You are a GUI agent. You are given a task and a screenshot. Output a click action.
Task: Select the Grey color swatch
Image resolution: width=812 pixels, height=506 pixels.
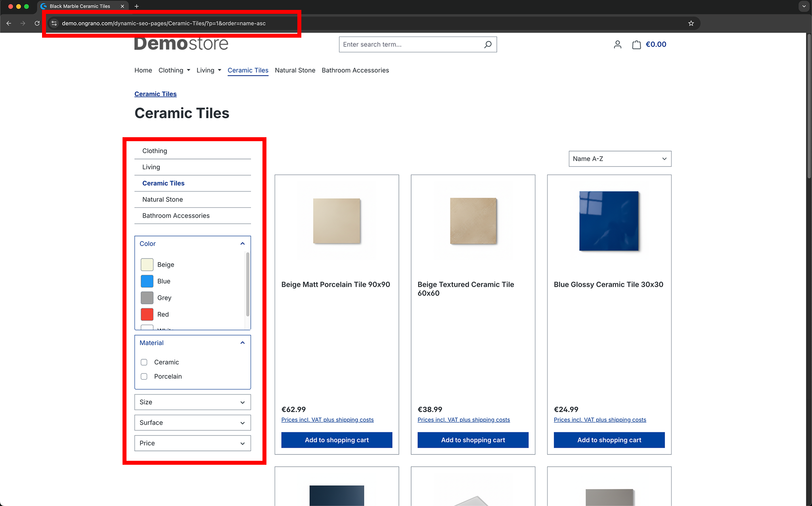pyautogui.click(x=147, y=298)
